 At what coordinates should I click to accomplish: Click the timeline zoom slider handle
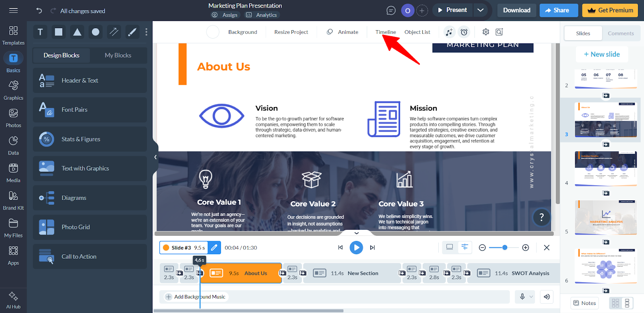[x=505, y=247]
